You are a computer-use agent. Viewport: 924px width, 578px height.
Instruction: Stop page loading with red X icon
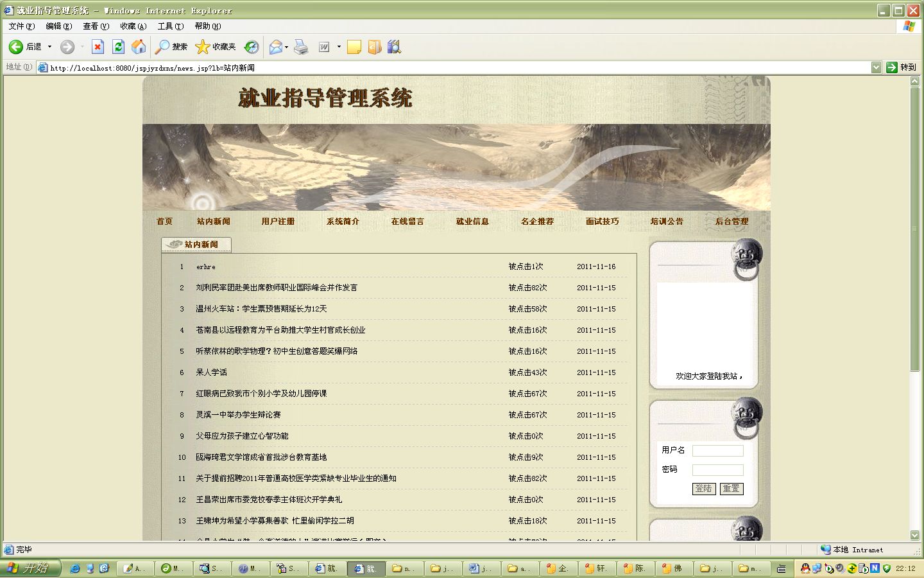pyautogui.click(x=98, y=47)
